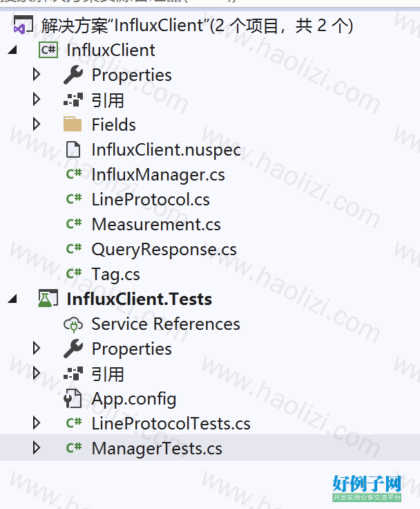Expand the Fields folder

37,124
